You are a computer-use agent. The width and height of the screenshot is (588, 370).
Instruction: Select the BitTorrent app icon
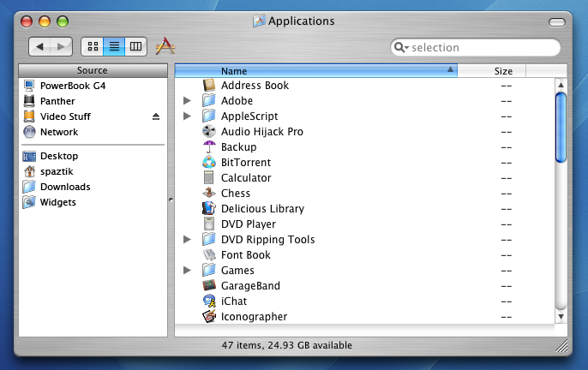click(209, 163)
